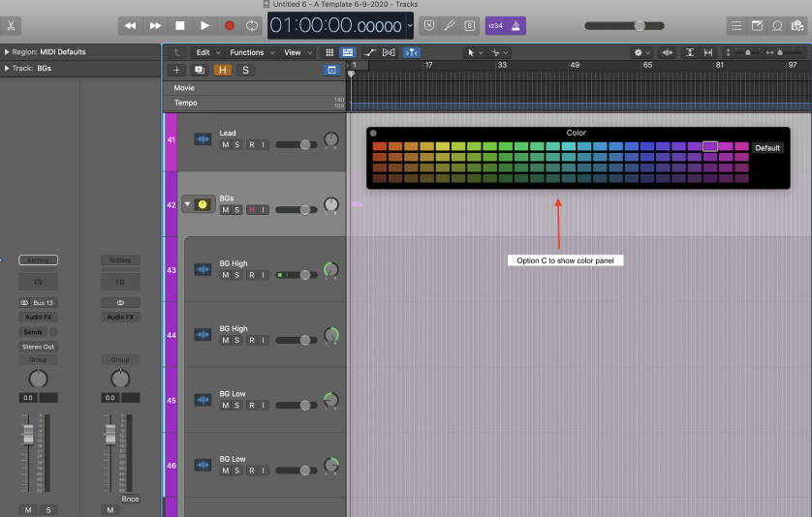Click the Bnce button on output strip

click(130, 499)
